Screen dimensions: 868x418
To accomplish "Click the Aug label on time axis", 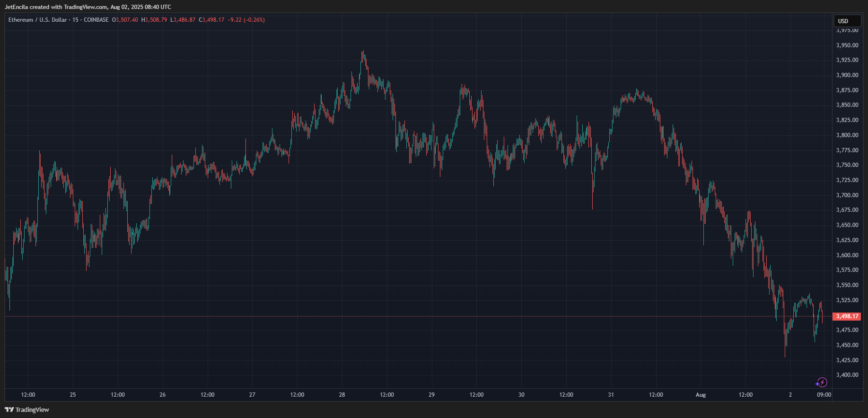I will [x=701, y=395].
